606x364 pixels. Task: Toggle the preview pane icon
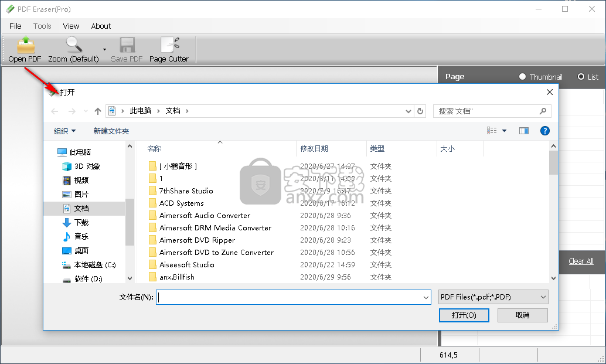pyautogui.click(x=524, y=131)
